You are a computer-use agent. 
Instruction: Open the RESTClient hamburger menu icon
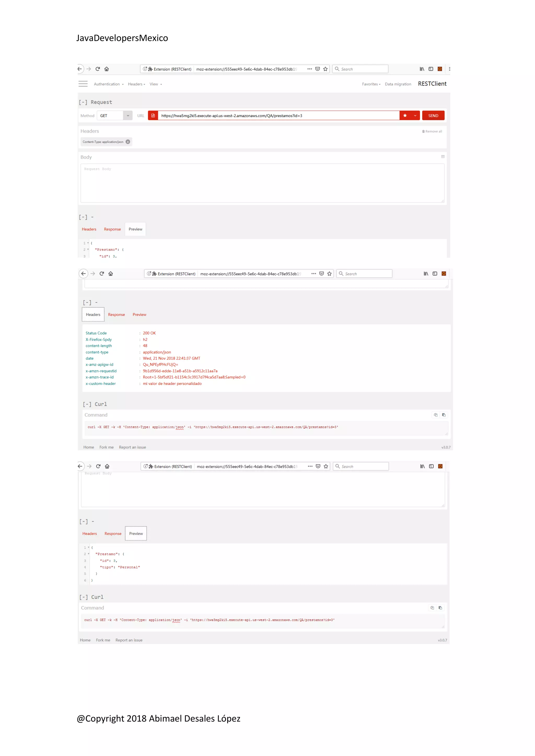83,84
